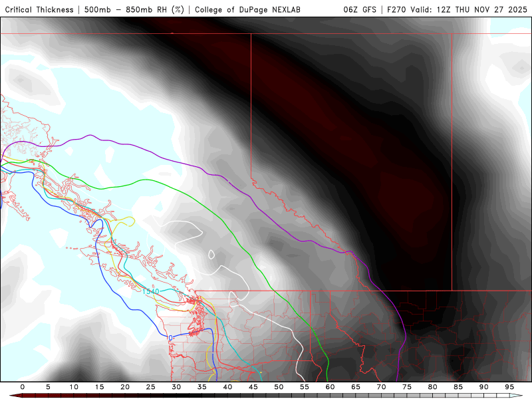The width and height of the screenshot is (532, 399).
Task: Click the '65' label on the color scale
Action: pos(356,387)
